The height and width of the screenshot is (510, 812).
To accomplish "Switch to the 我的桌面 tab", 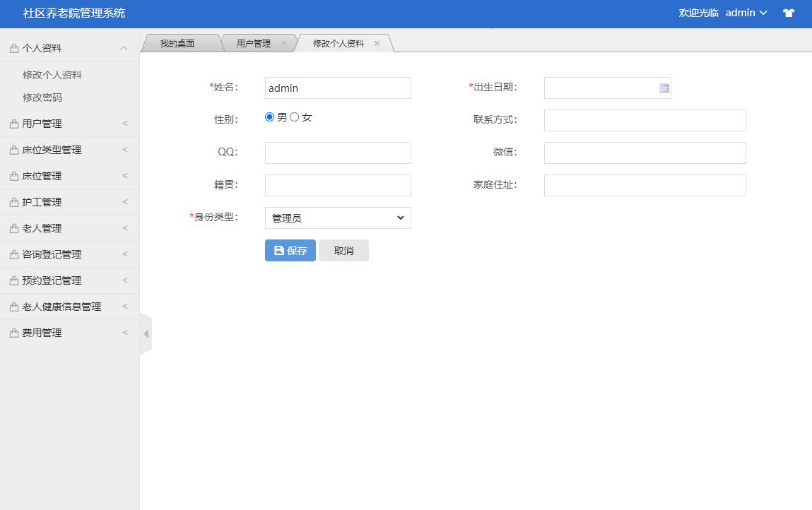I will click(x=179, y=42).
